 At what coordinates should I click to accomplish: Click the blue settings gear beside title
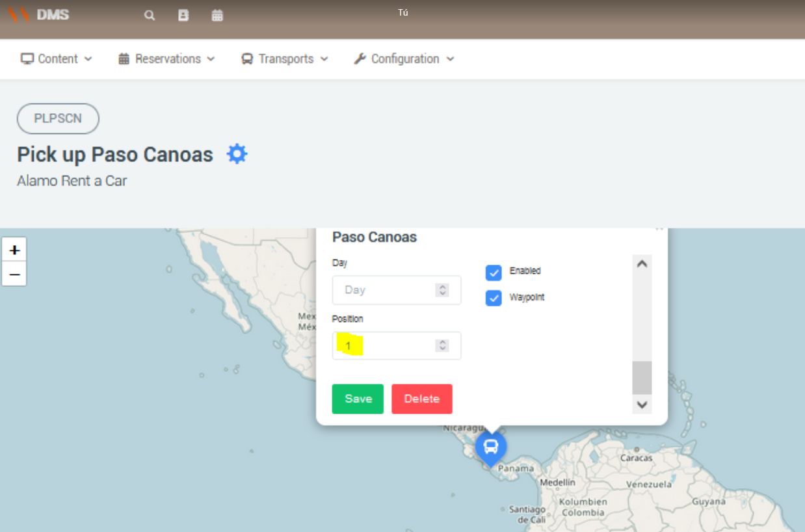237,154
